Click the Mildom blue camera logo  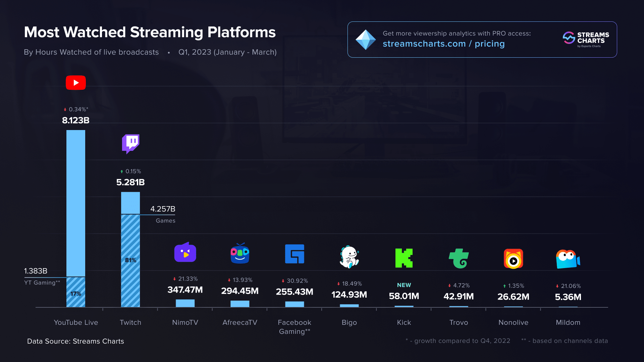[568, 259]
